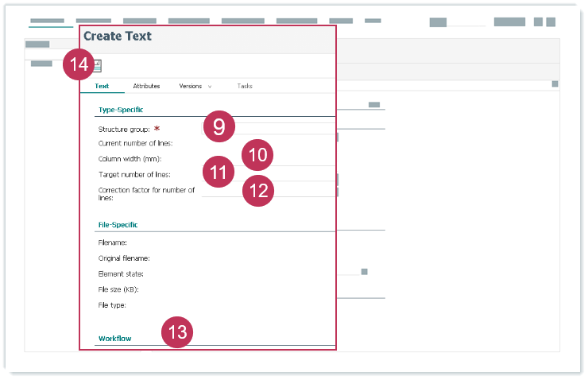Click the save icon below Create Text
Screen dimensions: 588x380
point(98,66)
